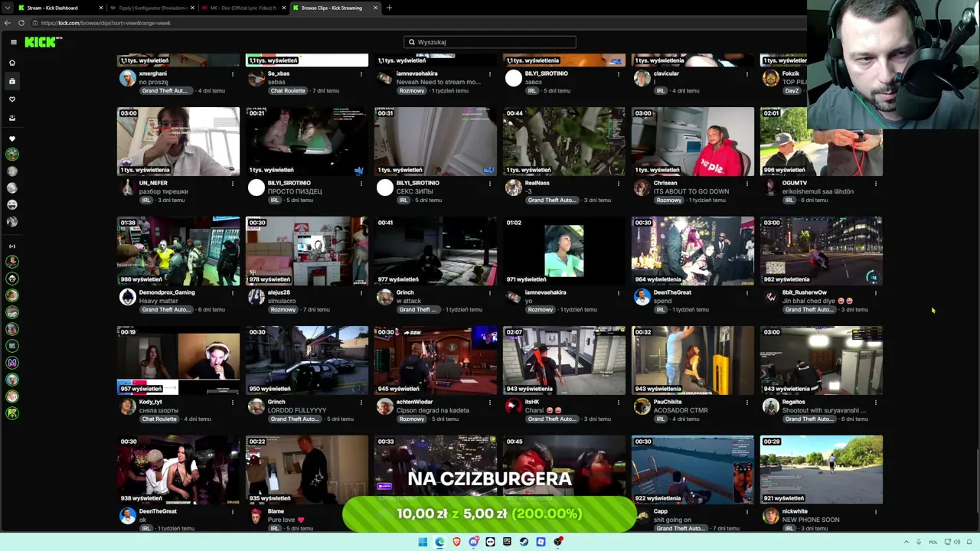The height and width of the screenshot is (551, 980).
Task: Click clip title 'ACOSADOR CTMR'
Action: 681,410
